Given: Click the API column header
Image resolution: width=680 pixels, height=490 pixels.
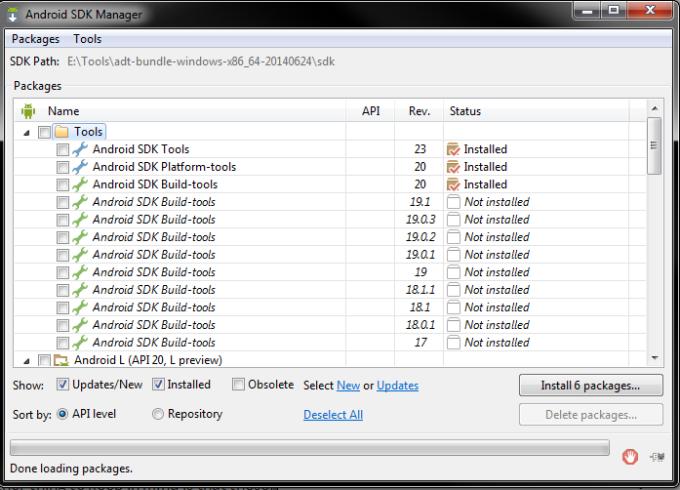Looking at the screenshot, I should click(371, 111).
